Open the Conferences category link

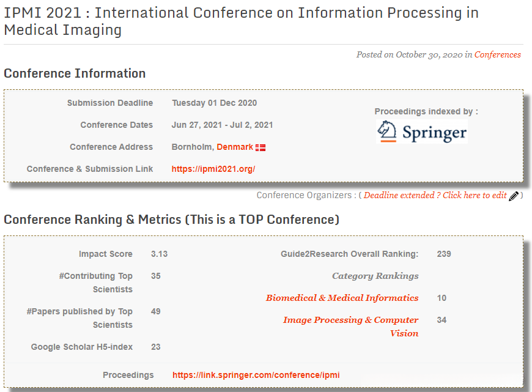497,54
